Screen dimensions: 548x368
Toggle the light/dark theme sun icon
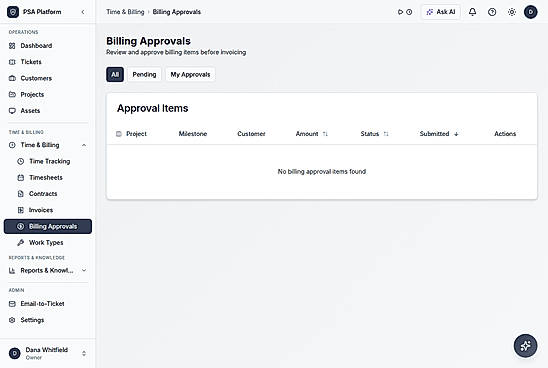pyautogui.click(x=512, y=12)
